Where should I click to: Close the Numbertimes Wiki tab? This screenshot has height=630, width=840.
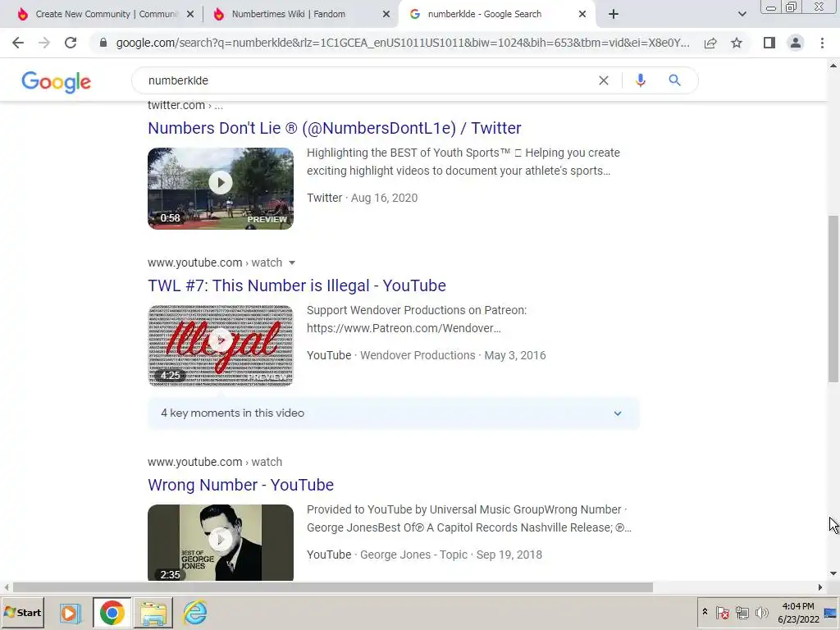click(386, 15)
